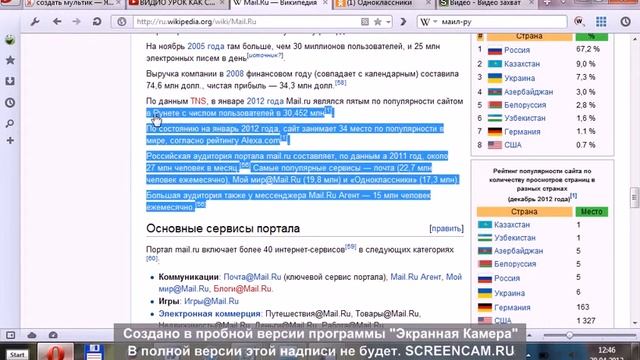The width and height of the screenshot is (640, 360).
Task: Click the Windows Start button
Action: [x=17, y=355]
